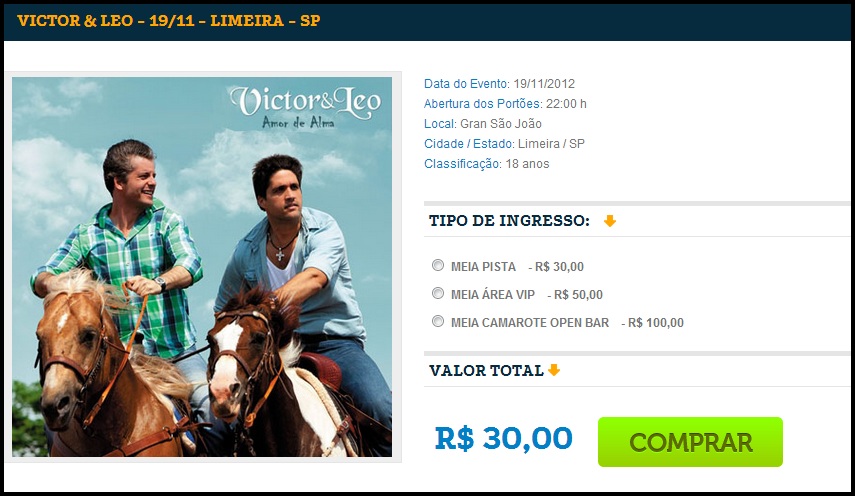Click the orange arrow beside Tipo de Ingresso
Viewport: 855px width, 496px height.
610,221
